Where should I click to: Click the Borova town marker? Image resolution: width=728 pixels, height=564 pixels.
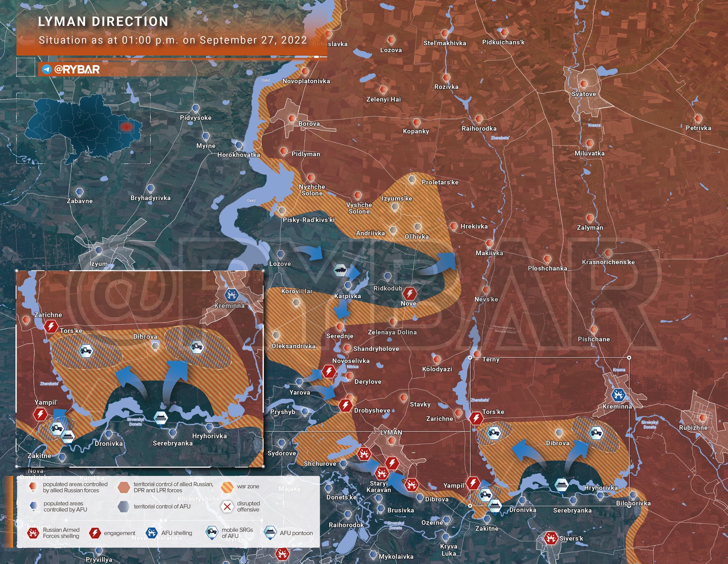(292, 119)
